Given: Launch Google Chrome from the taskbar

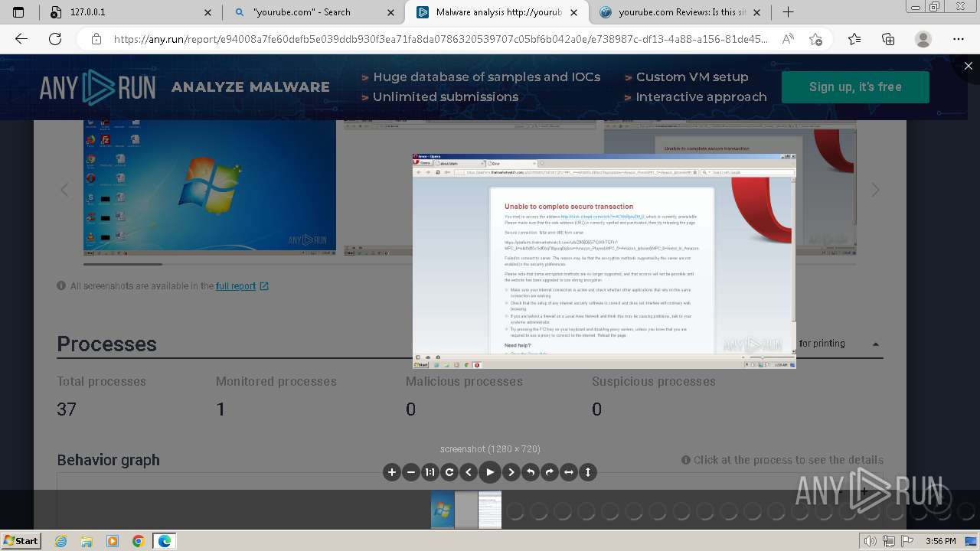Looking at the screenshot, I should click(x=139, y=541).
